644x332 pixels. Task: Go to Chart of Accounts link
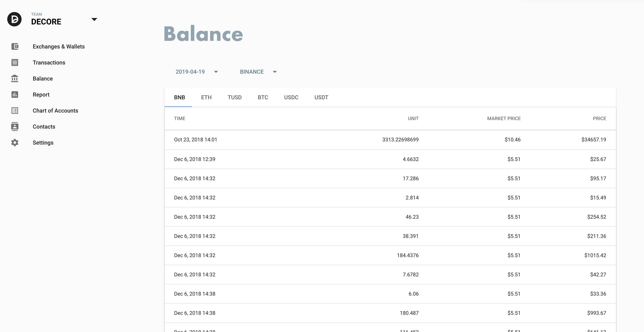[55, 111]
